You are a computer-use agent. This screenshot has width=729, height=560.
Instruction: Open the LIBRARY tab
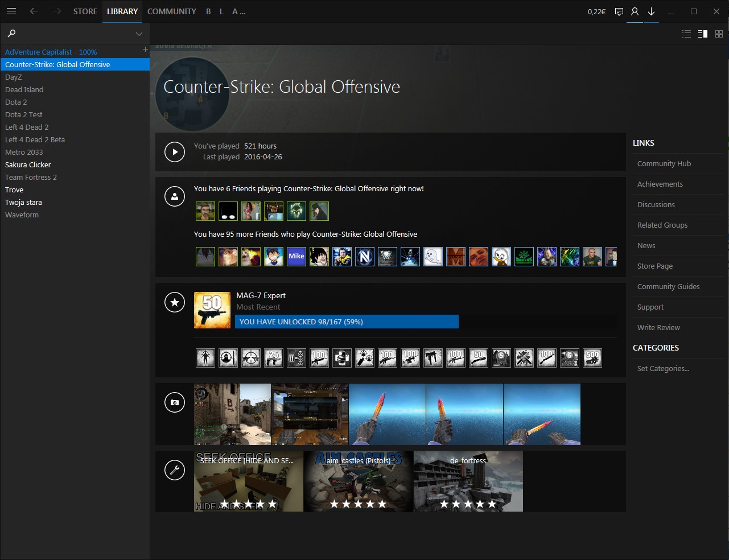tap(122, 11)
